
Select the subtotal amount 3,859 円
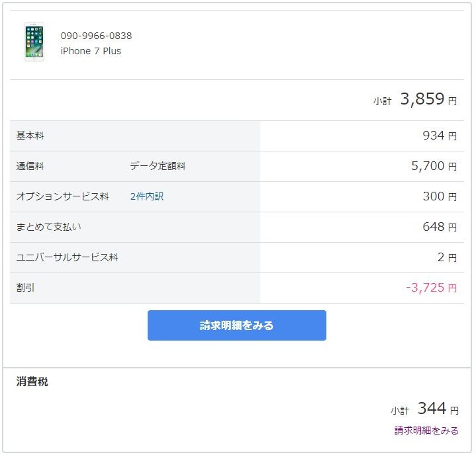pyautogui.click(x=428, y=99)
